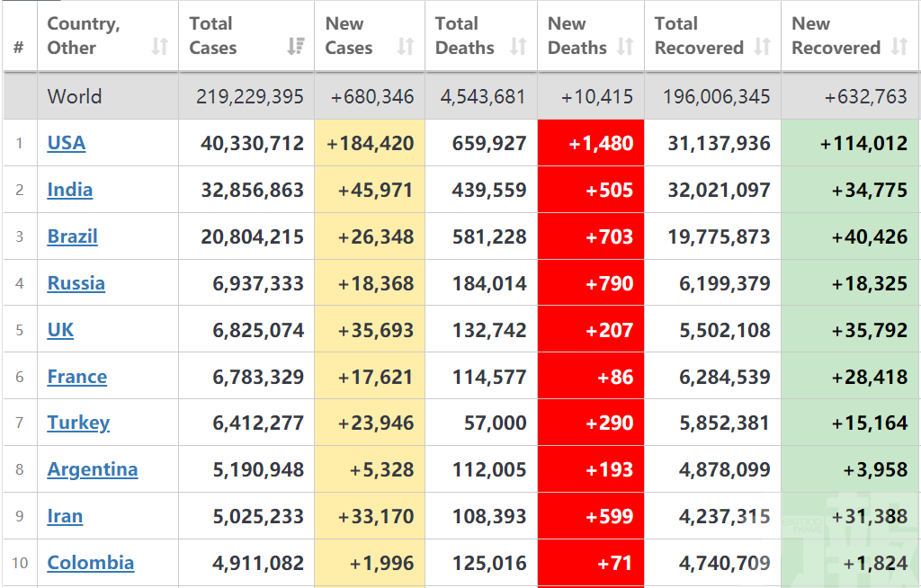Select Brazil total deaths 581,228
Viewport: 921px width, 588px height.
pyautogui.click(x=488, y=236)
